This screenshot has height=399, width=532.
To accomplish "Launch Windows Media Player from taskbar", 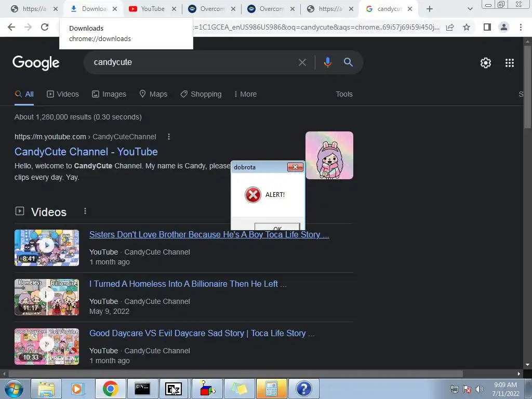I will point(78,389).
